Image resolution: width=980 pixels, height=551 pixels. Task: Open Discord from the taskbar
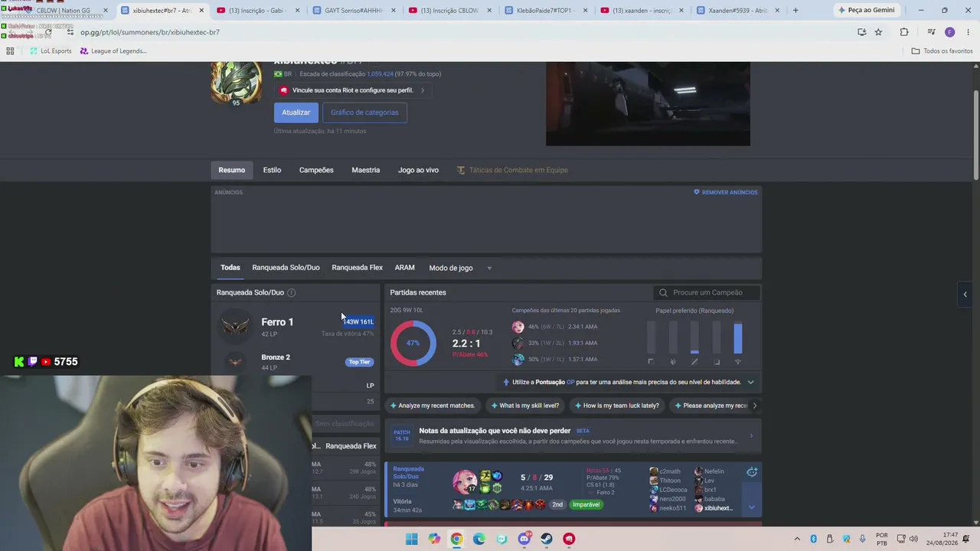(x=524, y=539)
